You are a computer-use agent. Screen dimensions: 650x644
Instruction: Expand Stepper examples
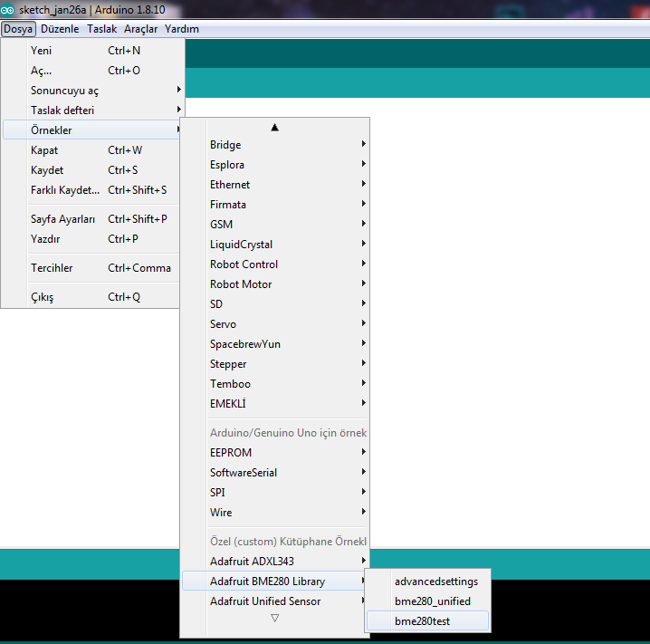tap(275, 364)
